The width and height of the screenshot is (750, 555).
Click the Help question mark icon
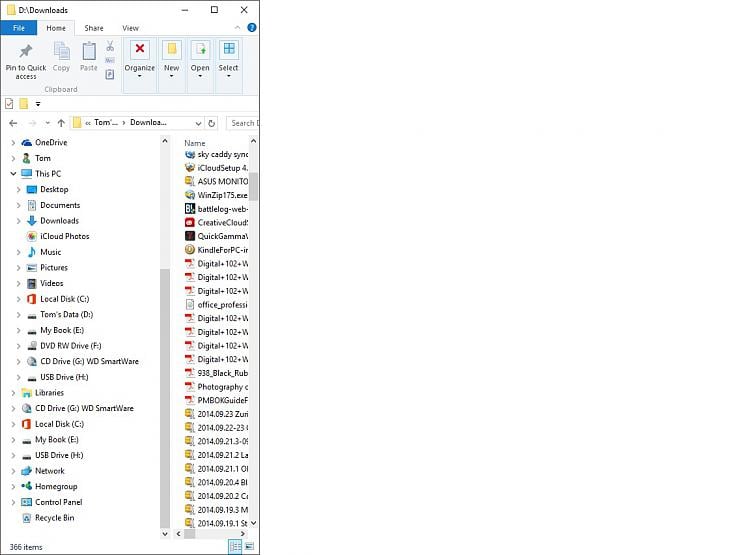(x=252, y=28)
